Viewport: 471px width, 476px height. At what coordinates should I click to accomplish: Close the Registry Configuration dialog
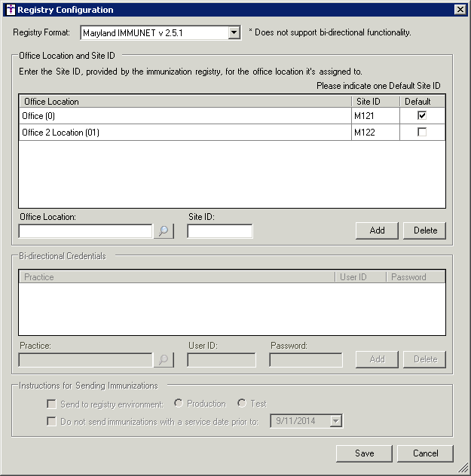tap(460, 10)
